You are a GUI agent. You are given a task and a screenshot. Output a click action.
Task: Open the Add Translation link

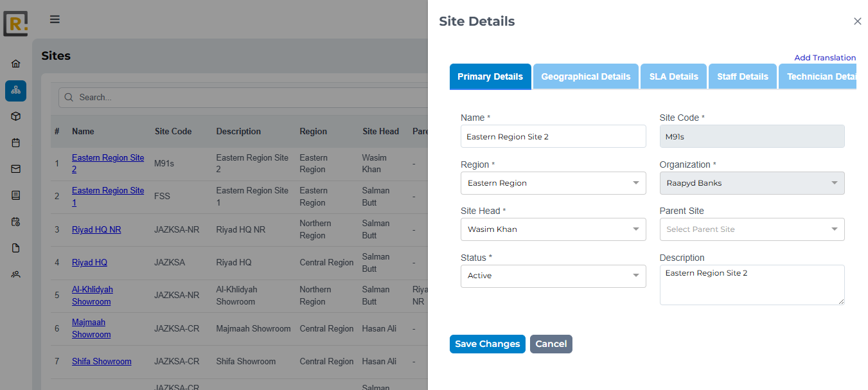(825, 57)
